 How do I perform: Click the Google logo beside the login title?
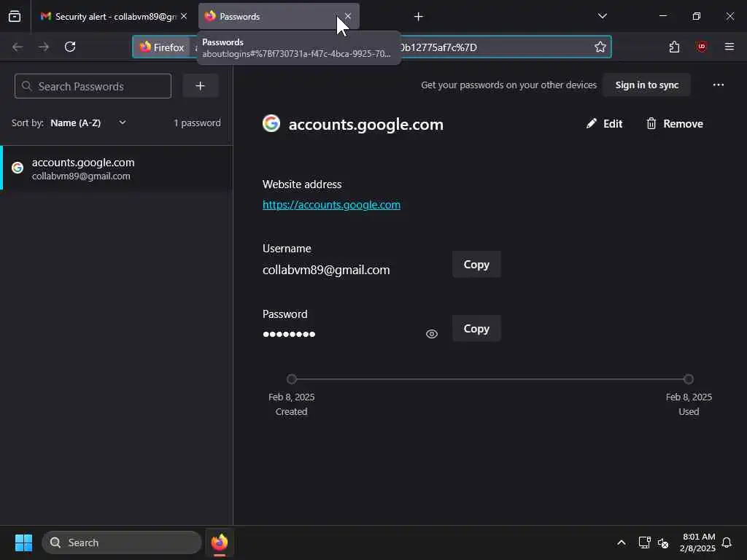click(x=271, y=123)
